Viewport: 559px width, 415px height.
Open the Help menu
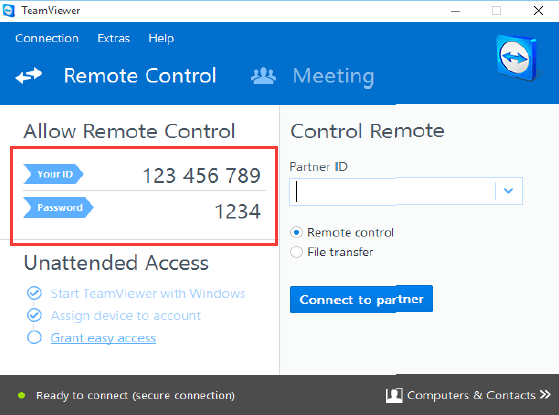(161, 38)
